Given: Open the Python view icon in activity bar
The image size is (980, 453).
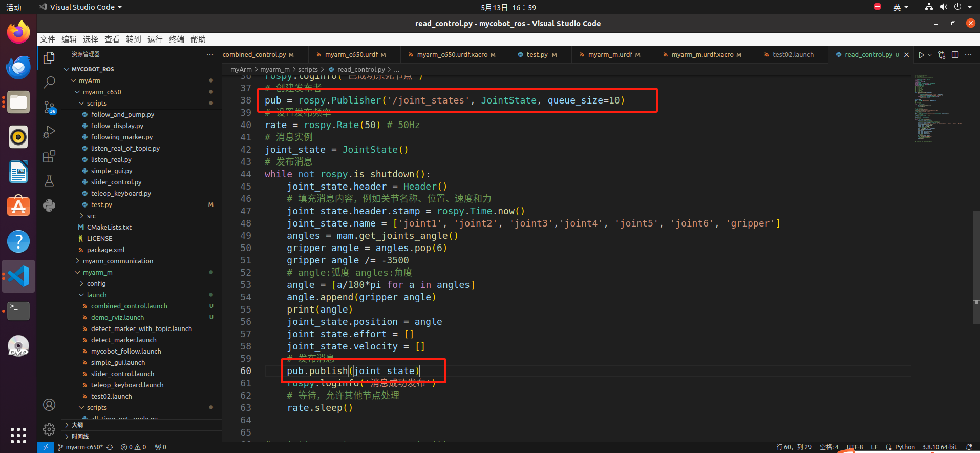Looking at the screenshot, I should pos(49,205).
